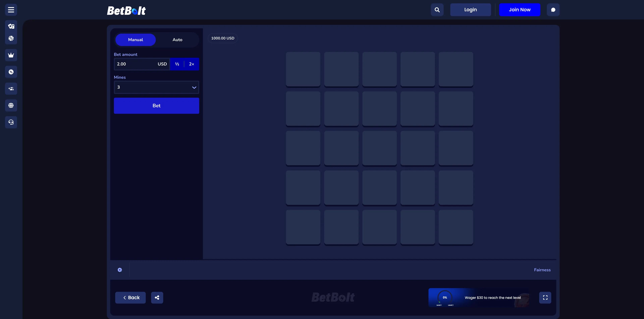This screenshot has width=644, height=319.
Task: Open the chat bubble icon
Action: (553, 10)
